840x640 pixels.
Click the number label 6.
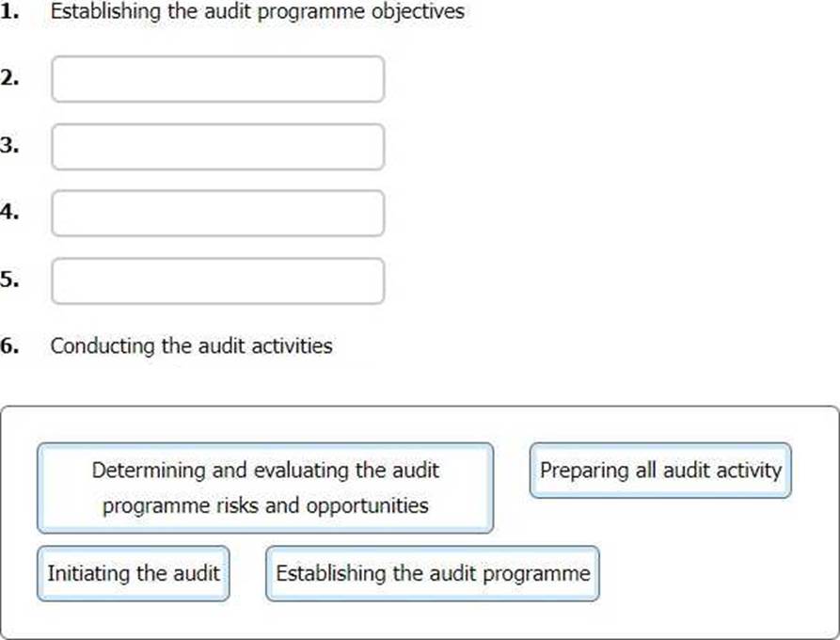tap(9, 346)
